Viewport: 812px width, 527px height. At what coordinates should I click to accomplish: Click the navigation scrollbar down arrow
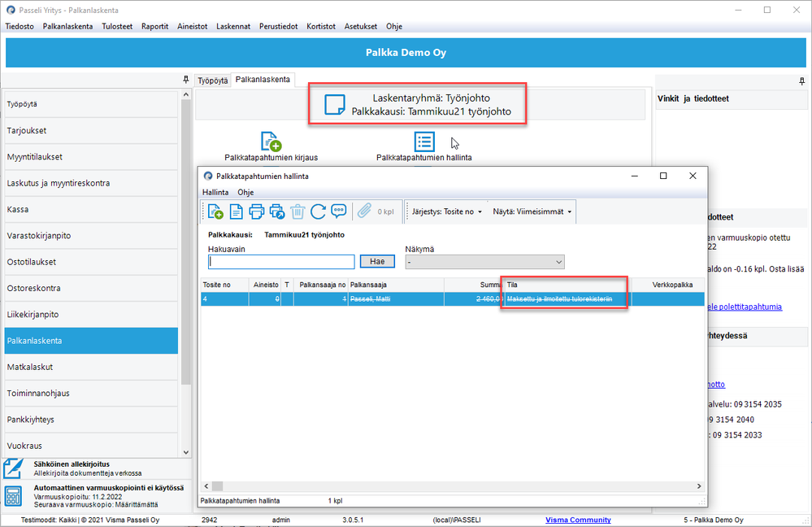click(186, 452)
